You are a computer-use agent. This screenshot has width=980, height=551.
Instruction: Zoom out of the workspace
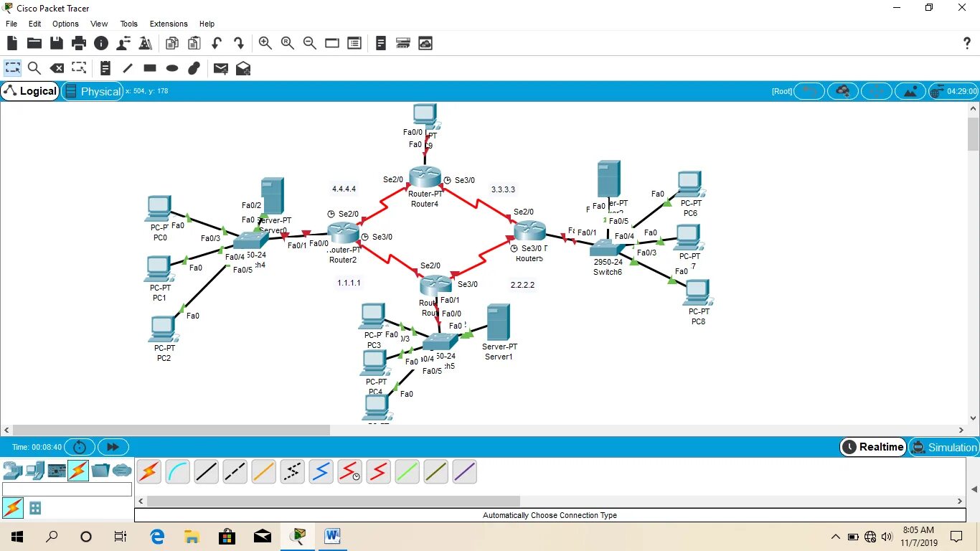310,43
